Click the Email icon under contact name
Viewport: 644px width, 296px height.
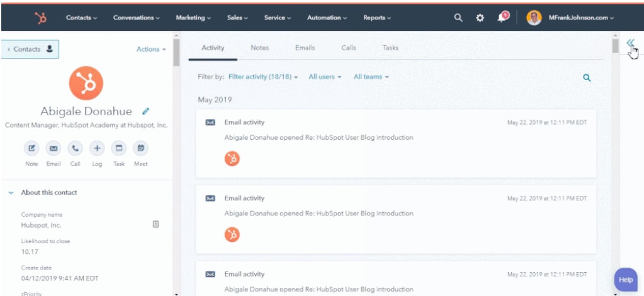point(54,149)
